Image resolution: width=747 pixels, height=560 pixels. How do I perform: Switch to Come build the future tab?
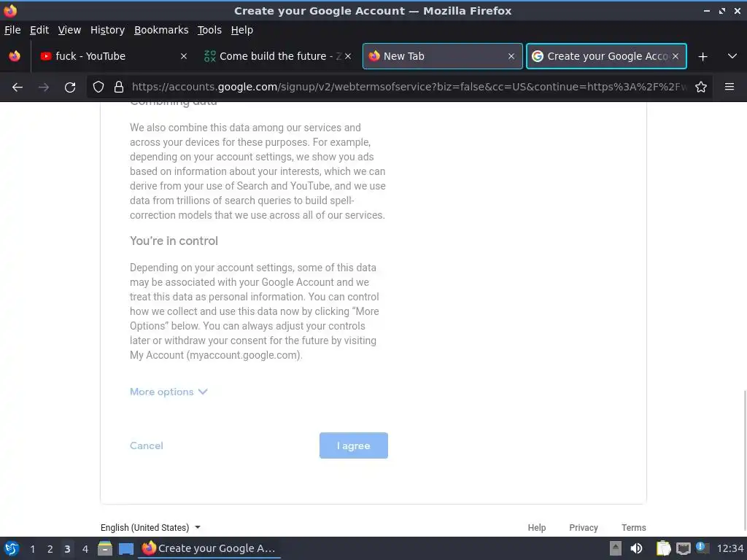pyautogui.click(x=278, y=56)
